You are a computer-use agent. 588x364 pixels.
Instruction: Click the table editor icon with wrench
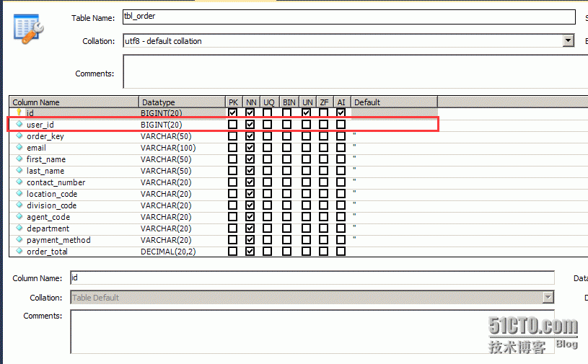[29, 28]
